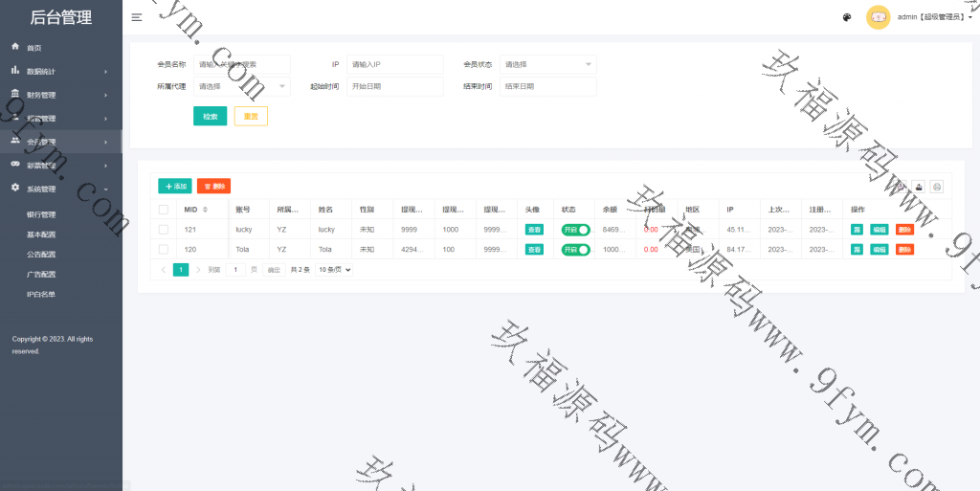Viewport: 980px width, 491px height.
Task: Click the admin user avatar
Action: [878, 17]
